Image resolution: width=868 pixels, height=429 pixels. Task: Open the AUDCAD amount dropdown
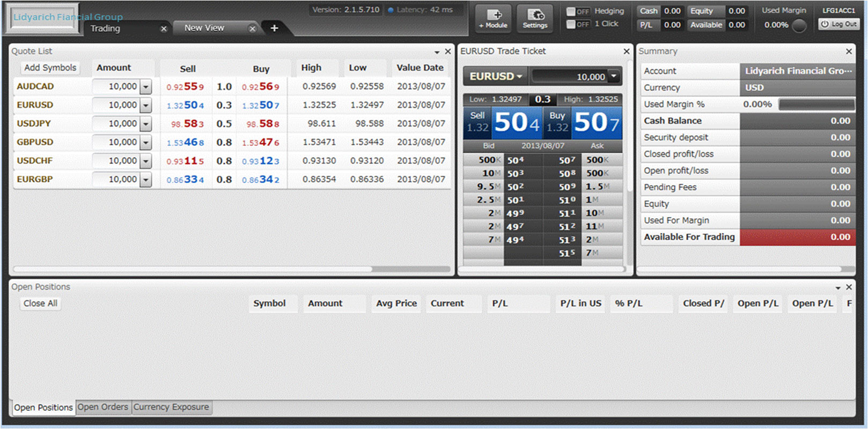[x=145, y=87]
